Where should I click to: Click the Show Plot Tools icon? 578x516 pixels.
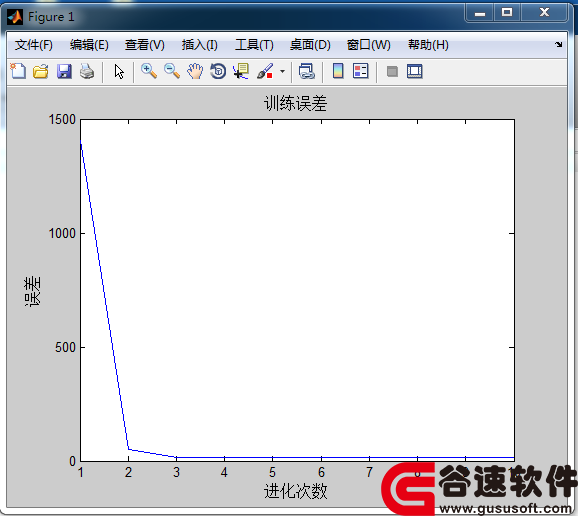click(415, 71)
